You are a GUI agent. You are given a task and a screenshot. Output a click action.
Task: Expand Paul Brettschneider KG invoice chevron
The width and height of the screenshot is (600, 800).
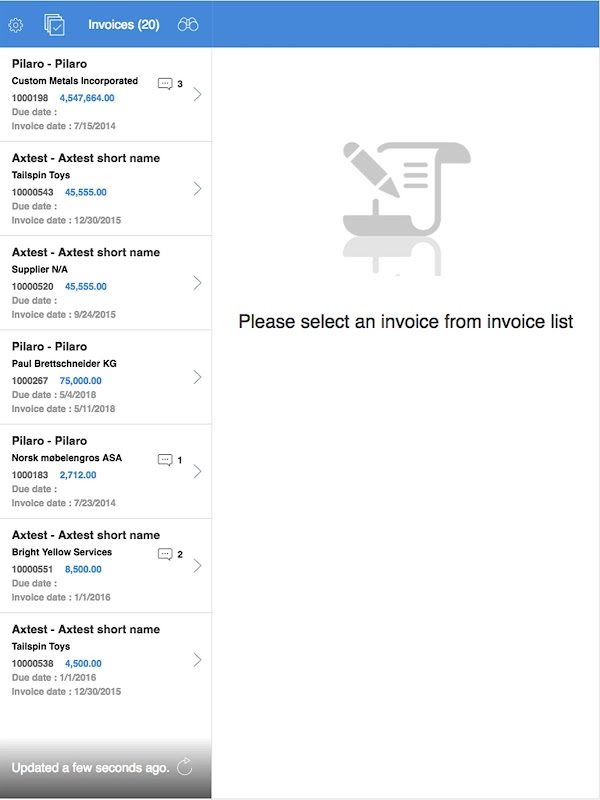coord(197,377)
